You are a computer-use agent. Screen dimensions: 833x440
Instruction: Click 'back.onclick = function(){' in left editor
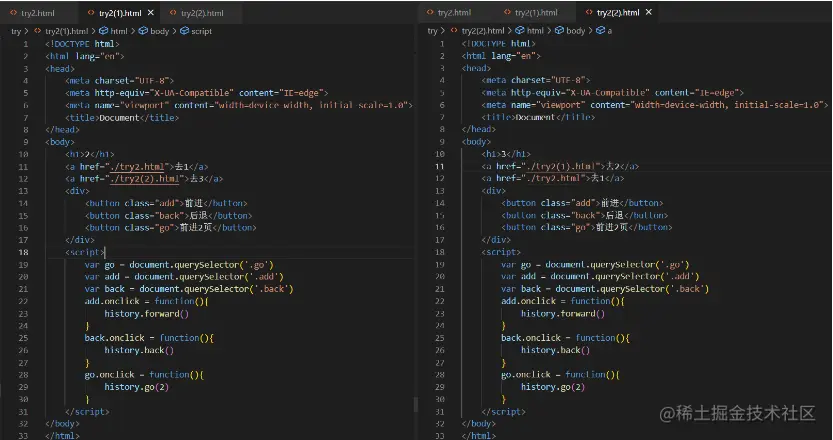(149, 338)
